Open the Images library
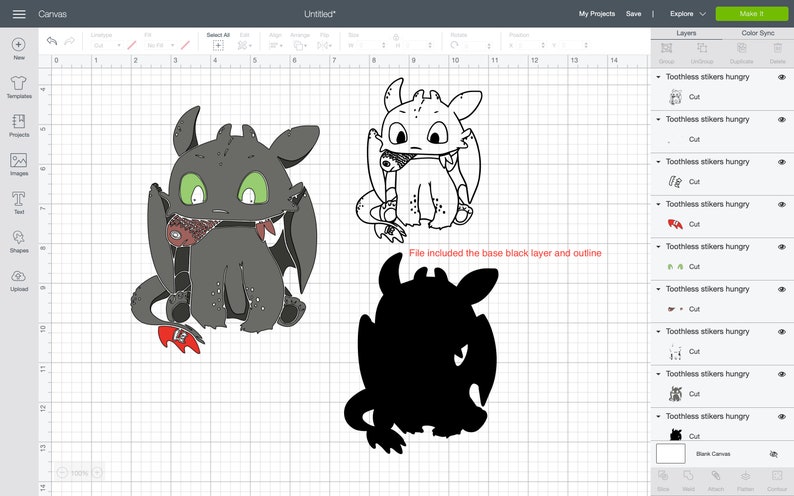794x496 pixels. point(19,164)
